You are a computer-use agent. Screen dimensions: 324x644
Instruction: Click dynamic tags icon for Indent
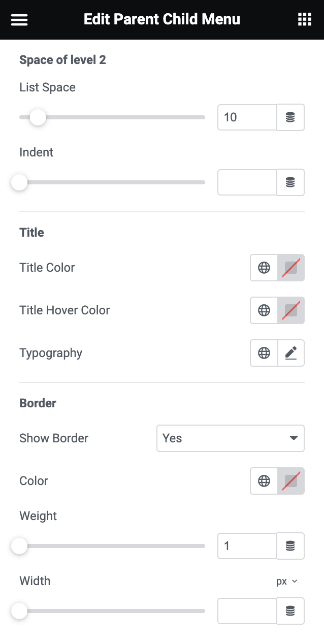pyautogui.click(x=290, y=182)
